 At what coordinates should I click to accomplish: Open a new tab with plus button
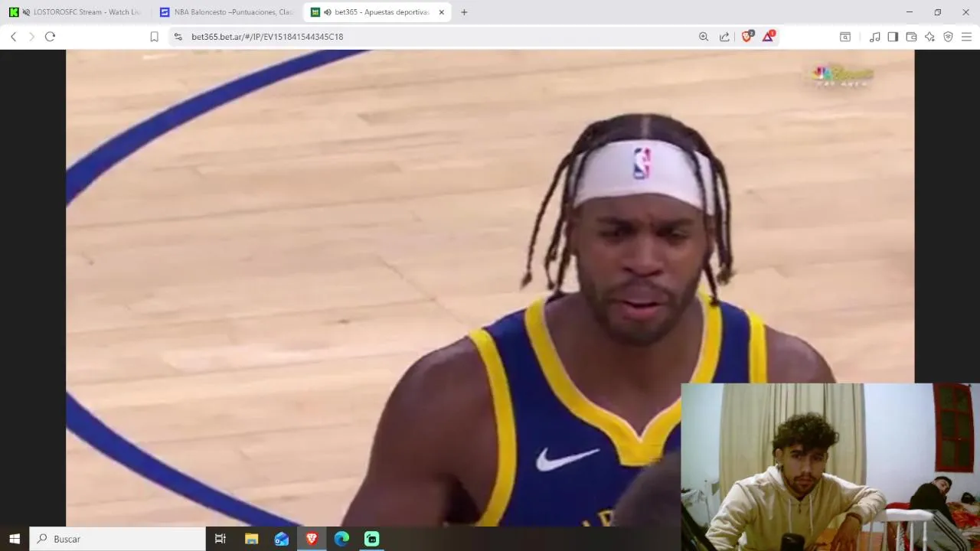pos(464,12)
